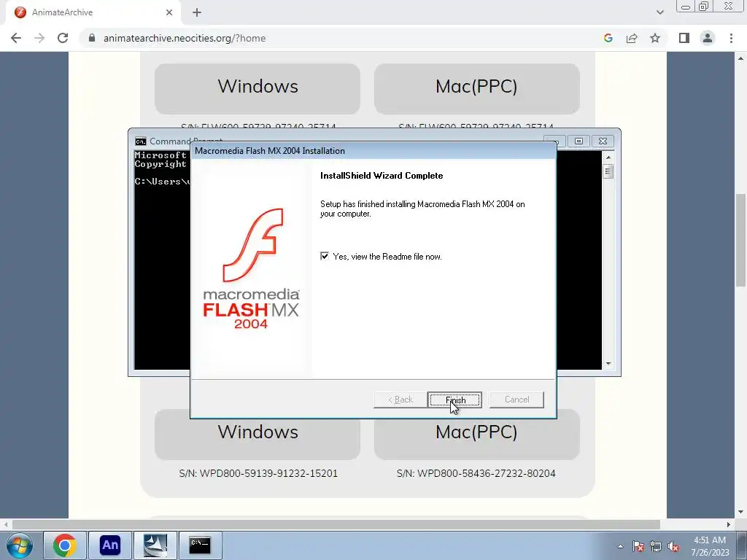Click serial number WPD800-58436-27232-80204
Screen dimensions: 747x560
[476, 473]
